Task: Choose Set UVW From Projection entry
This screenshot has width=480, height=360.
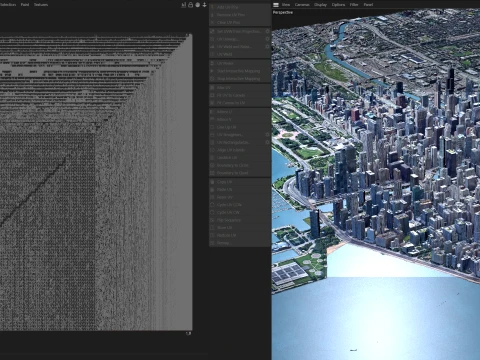Action: (x=239, y=31)
